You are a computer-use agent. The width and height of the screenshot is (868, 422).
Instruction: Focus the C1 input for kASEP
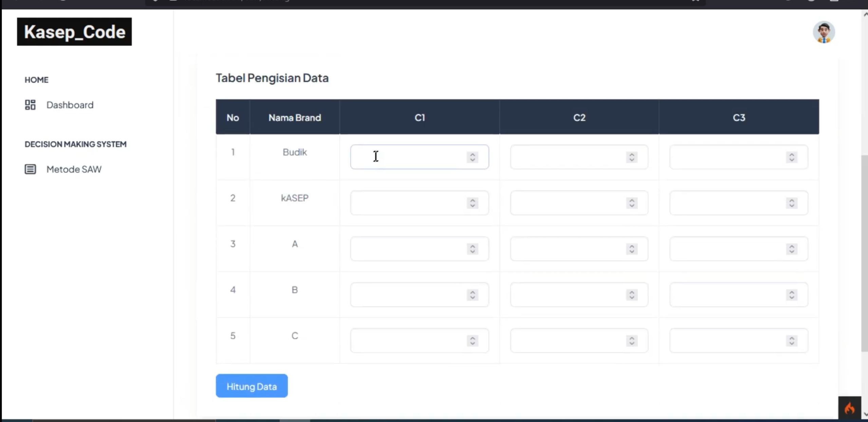point(420,203)
